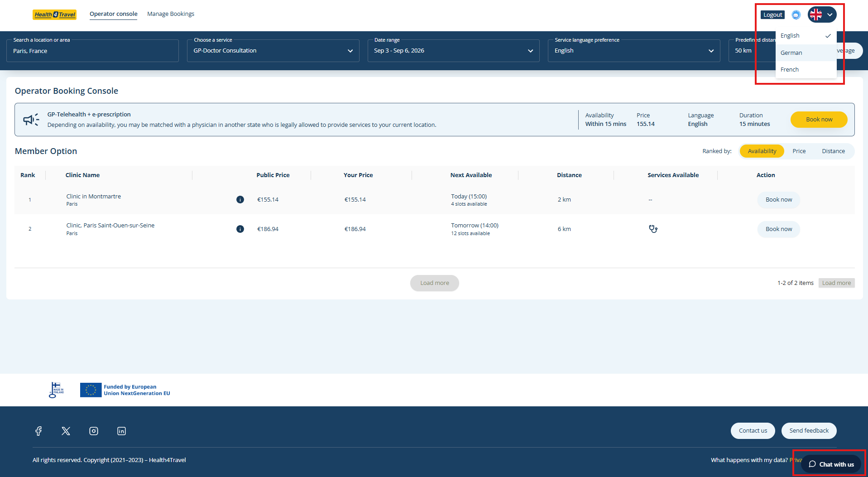The image size is (868, 477).
Task: Click the Your Price column header
Action: 358,175
